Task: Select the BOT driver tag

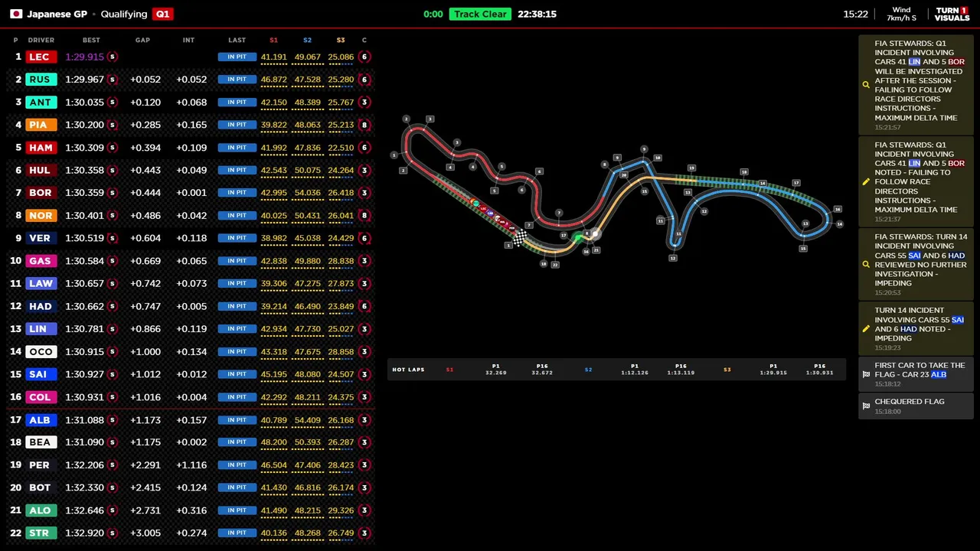Action: (40, 487)
